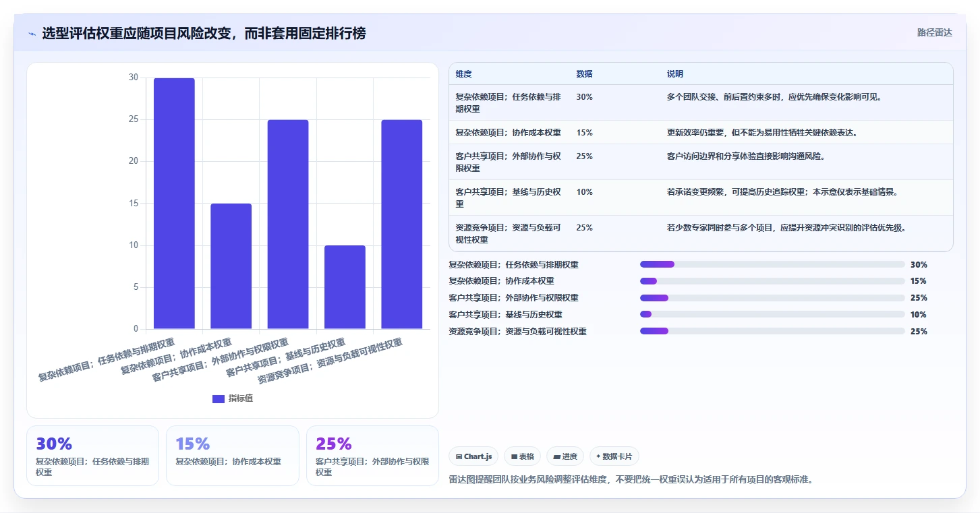The height and width of the screenshot is (513, 980).
Task: Click the 15% value in the table
Action: tap(585, 133)
